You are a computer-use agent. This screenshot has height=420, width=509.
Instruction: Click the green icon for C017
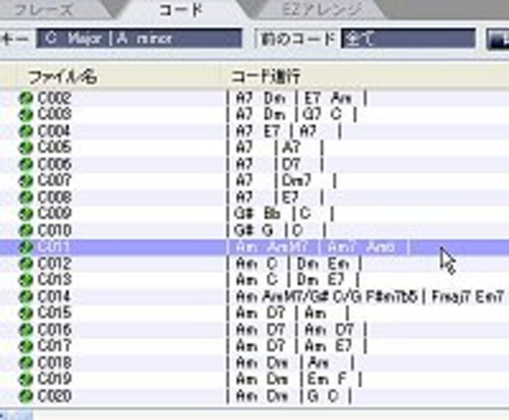25,346
